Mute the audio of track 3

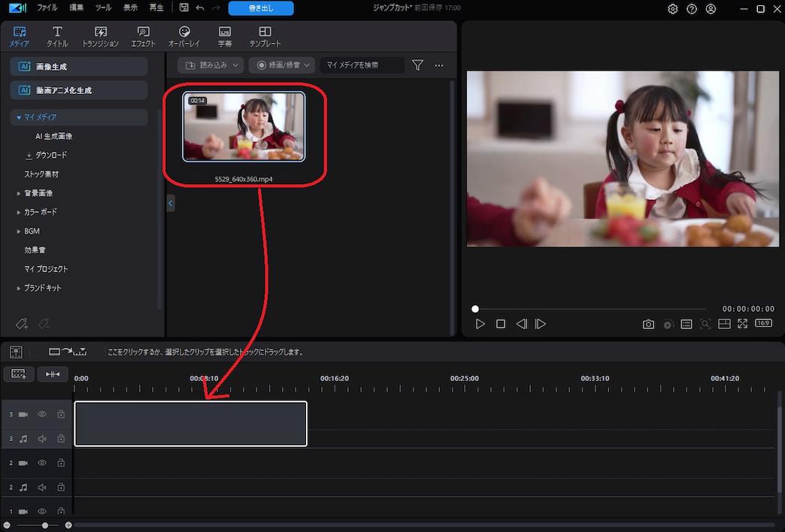coord(41,438)
